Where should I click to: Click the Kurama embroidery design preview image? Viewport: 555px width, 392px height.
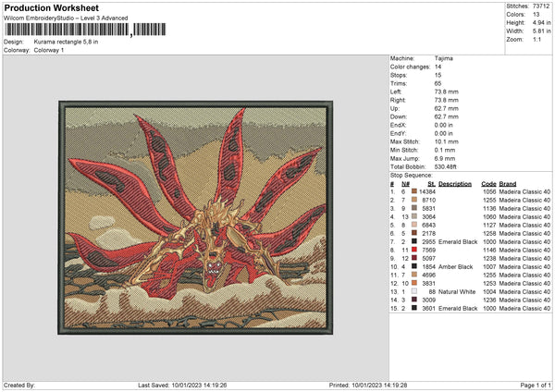(x=195, y=217)
